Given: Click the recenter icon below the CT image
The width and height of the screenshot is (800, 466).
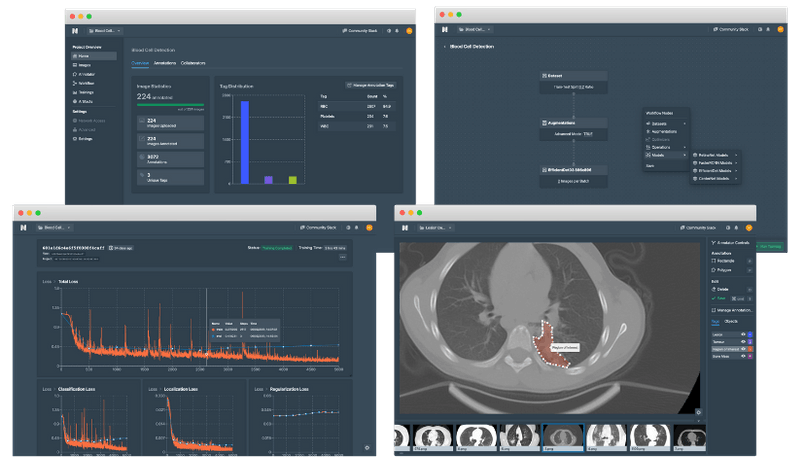Looking at the screenshot, I should [698, 412].
